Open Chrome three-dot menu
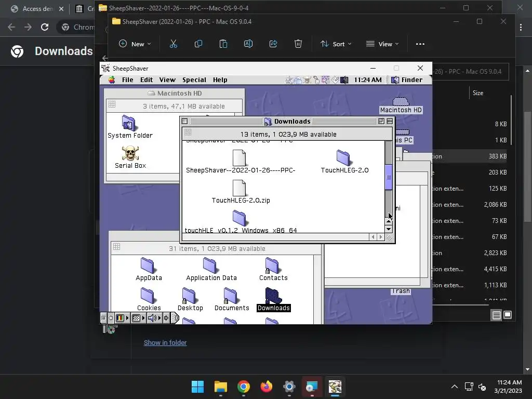The height and width of the screenshot is (399, 532). (521, 27)
